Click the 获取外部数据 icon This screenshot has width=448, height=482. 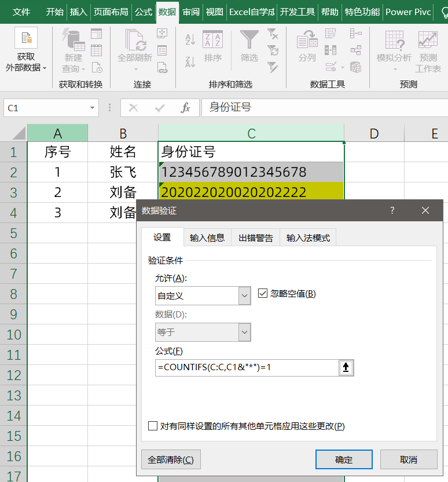tap(26, 38)
